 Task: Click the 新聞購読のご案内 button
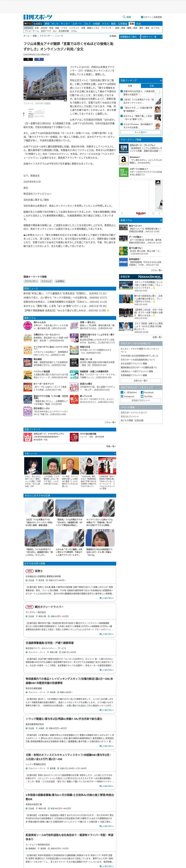point(129,37)
